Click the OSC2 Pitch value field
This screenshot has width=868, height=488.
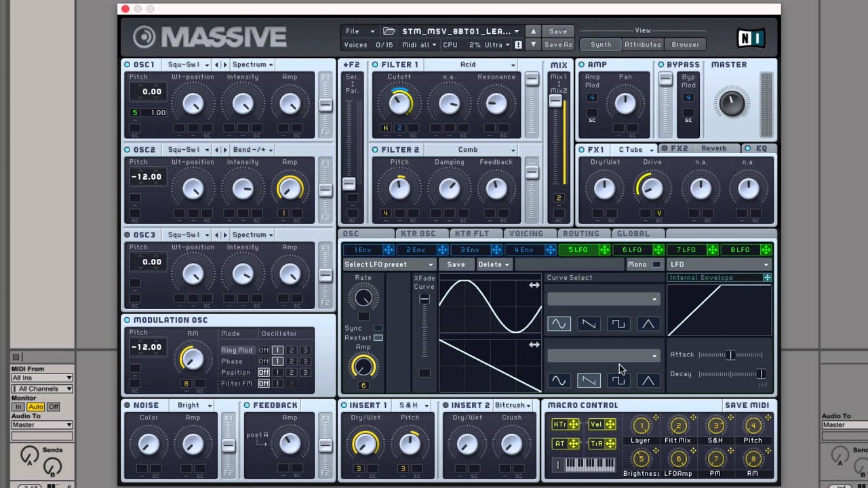pos(146,177)
